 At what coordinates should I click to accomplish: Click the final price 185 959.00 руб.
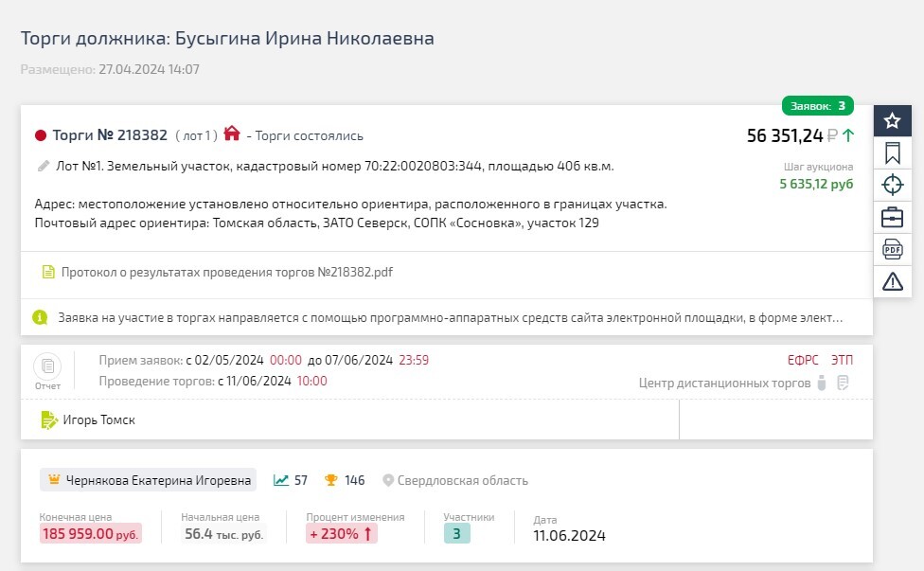click(x=90, y=534)
